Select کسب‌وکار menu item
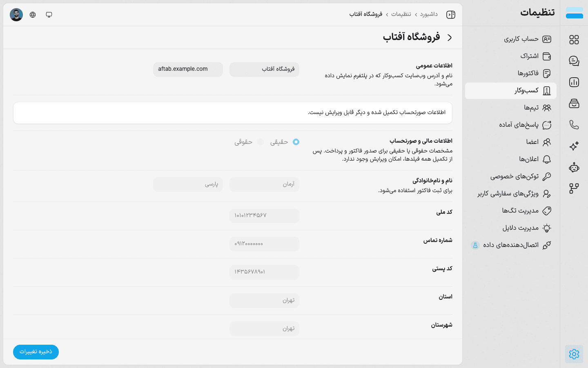Image resolution: width=588 pixels, height=368 pixels. pyautogui.click(x=511, y=91)
